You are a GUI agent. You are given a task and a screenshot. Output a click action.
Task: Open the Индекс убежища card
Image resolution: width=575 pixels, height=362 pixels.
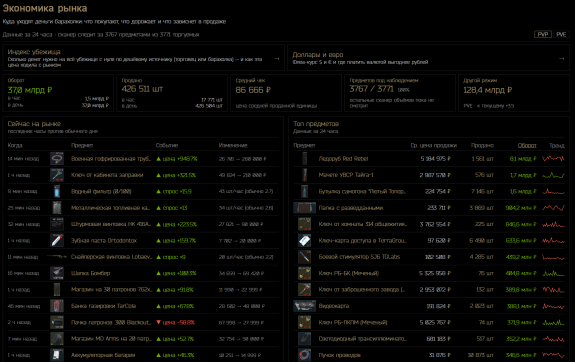tap(143, 58)
